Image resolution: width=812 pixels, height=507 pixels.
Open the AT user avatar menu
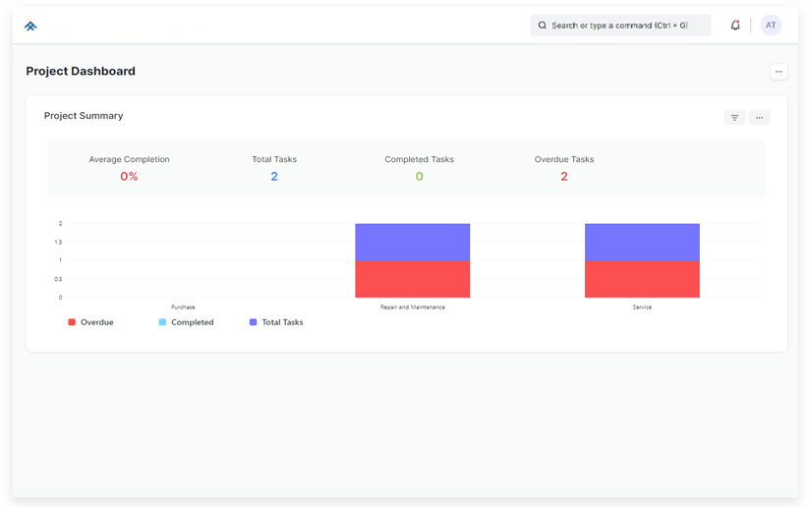click(x=771, y=26)
